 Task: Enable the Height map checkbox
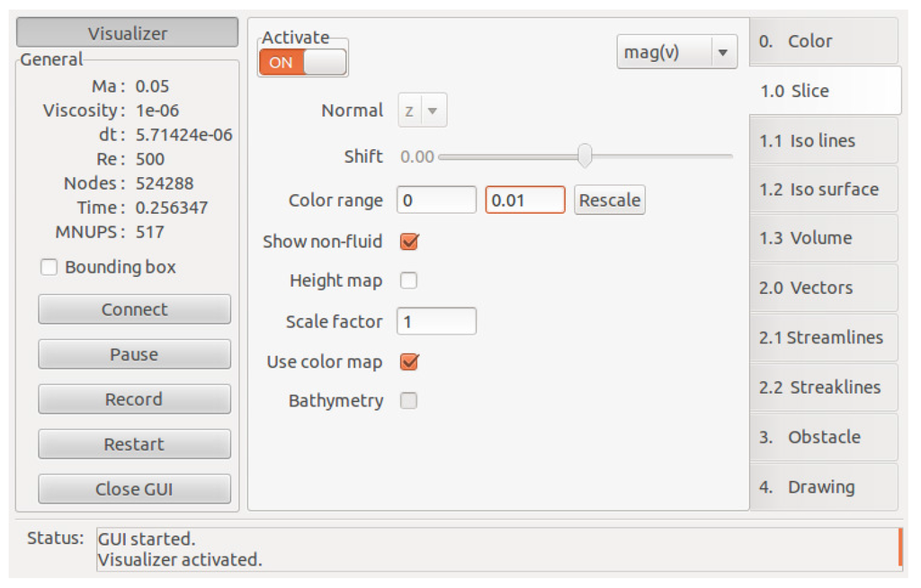[x=409, y=281]
